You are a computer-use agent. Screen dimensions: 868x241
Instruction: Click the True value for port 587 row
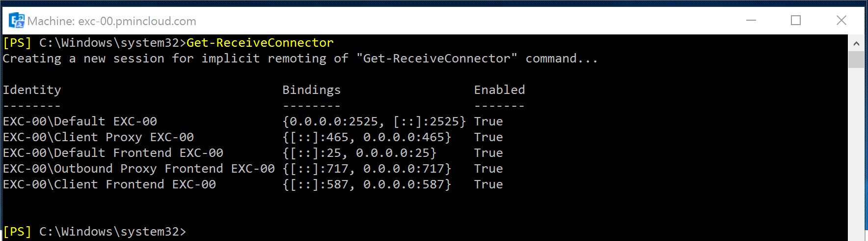(x=488, y=184)
